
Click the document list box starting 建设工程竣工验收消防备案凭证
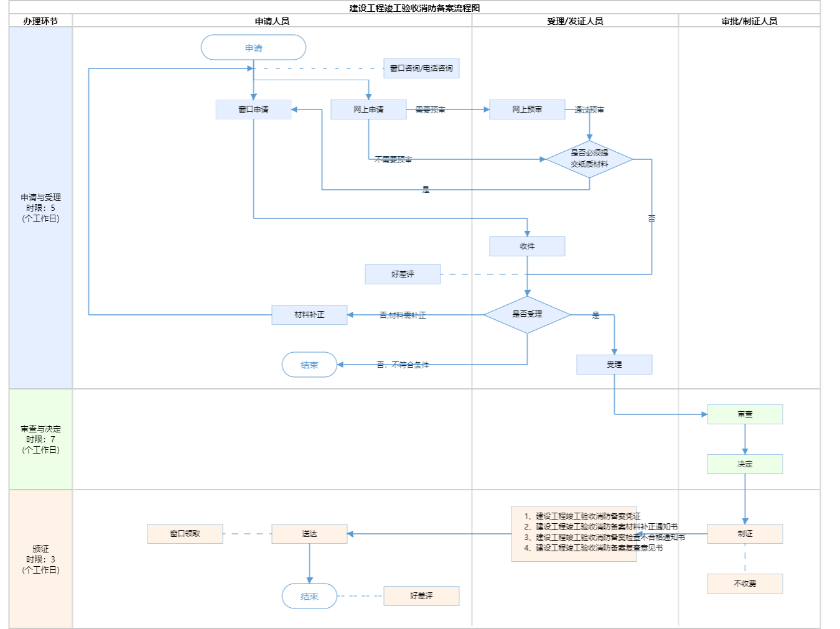[574, 534]
